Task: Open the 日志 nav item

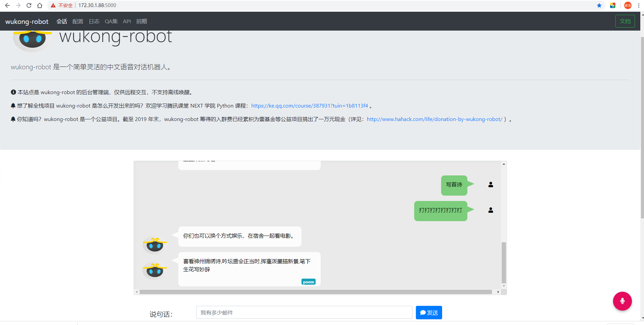Action: point(94,22)
